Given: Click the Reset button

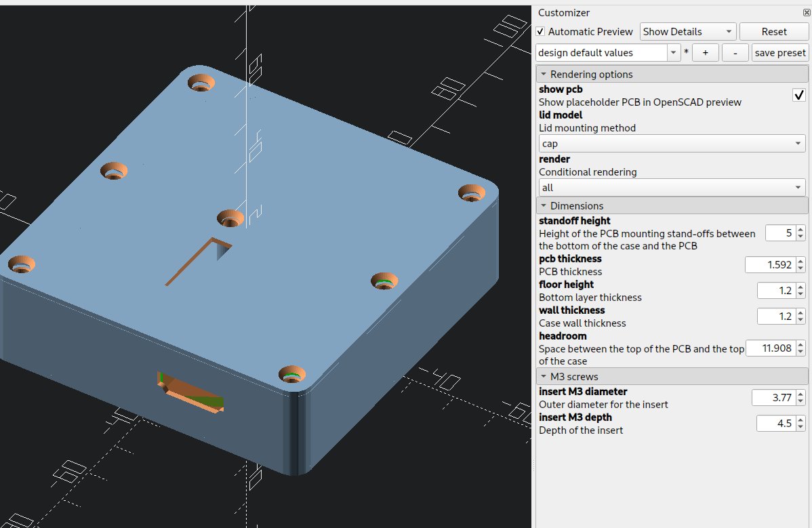Looking at the screenshot, I should (773, 32).
